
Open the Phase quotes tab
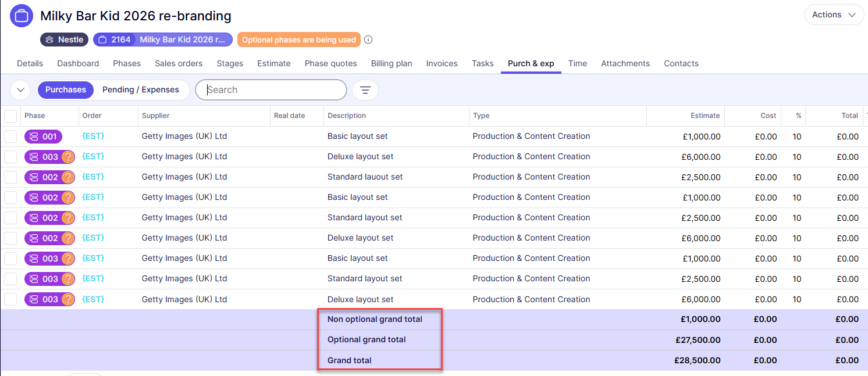click(330, 63)
